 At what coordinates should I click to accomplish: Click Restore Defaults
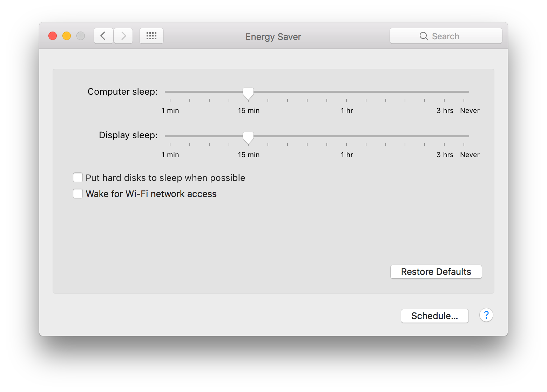click(x=436, y=271)
